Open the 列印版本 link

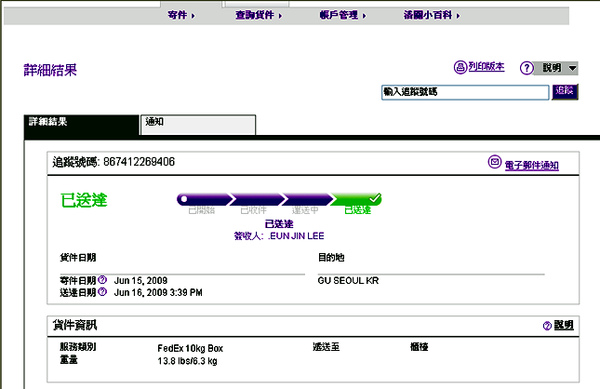[x=486, y=67]
